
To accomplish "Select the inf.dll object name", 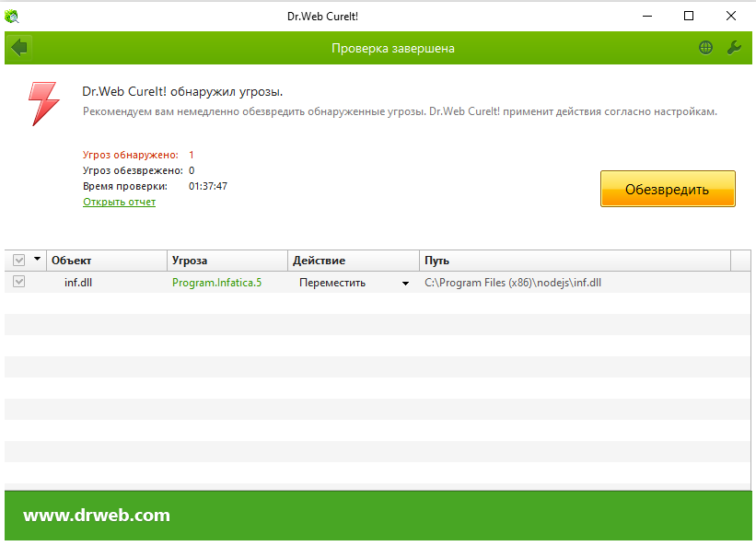I will (78, 283).
